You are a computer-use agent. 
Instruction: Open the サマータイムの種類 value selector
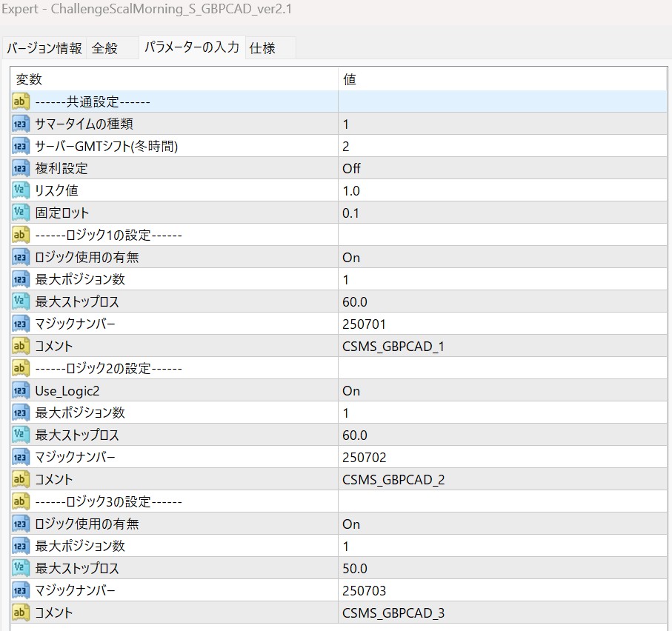pos(346,124)
